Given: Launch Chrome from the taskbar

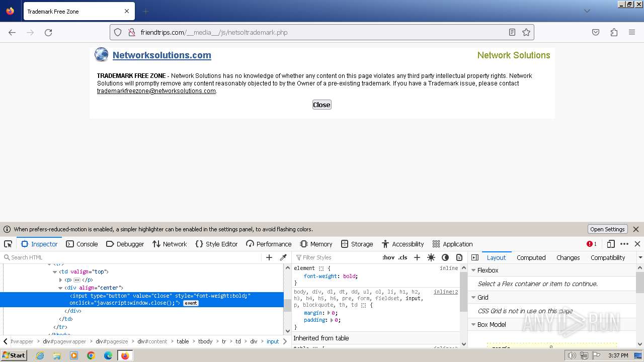Looking at the screenshot, I should pyautogui.click(x=91, y=355).
